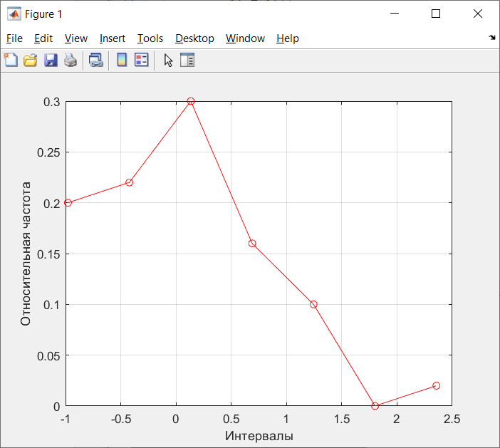Click the MATLAB logo in the title bar
500x448 pixels.
click(14, 14)
